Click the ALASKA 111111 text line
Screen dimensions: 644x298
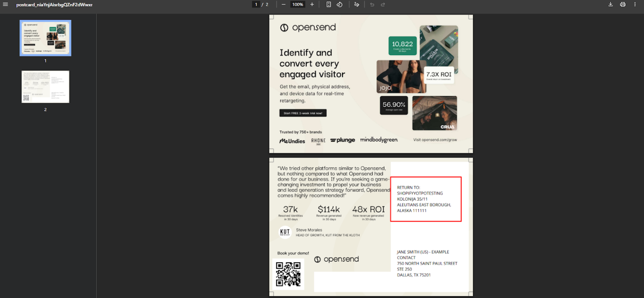[412, 211]
